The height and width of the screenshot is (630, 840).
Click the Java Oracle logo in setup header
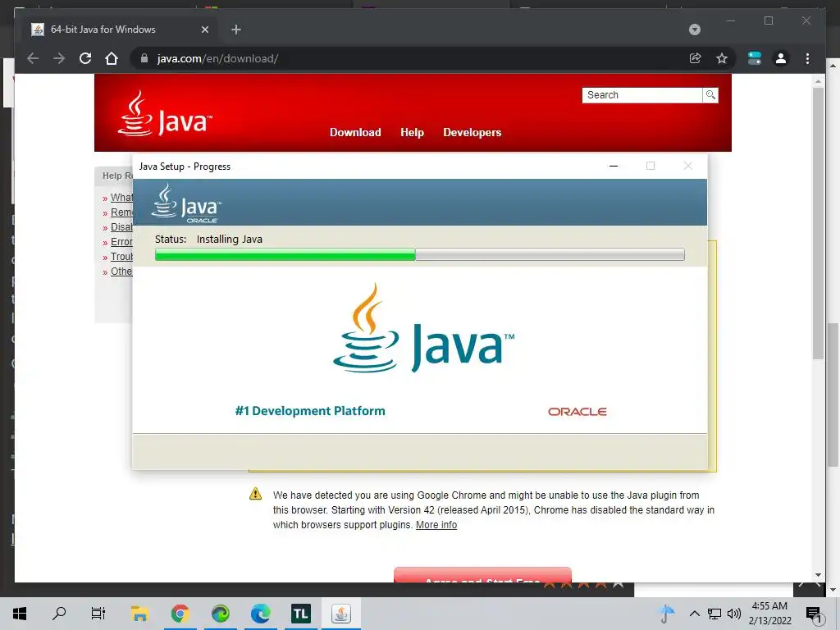click(x=186, y=203)
